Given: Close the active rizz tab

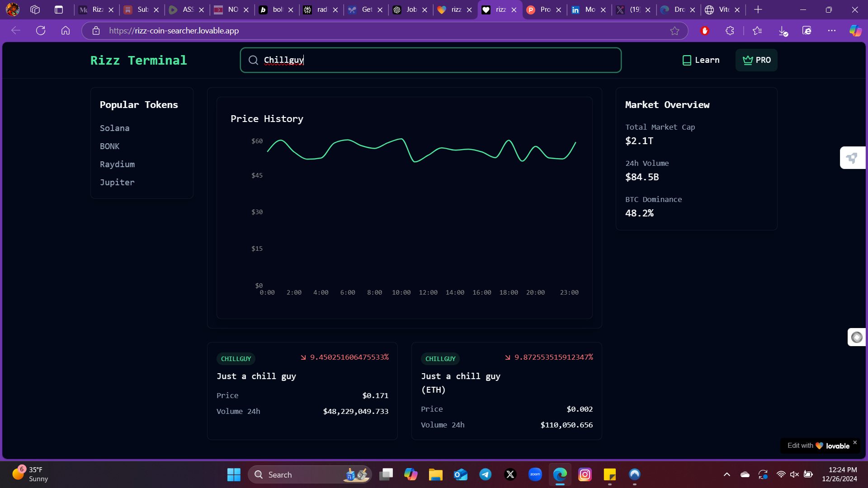Looking at the screenshot, I should click(x=514, y=9).
